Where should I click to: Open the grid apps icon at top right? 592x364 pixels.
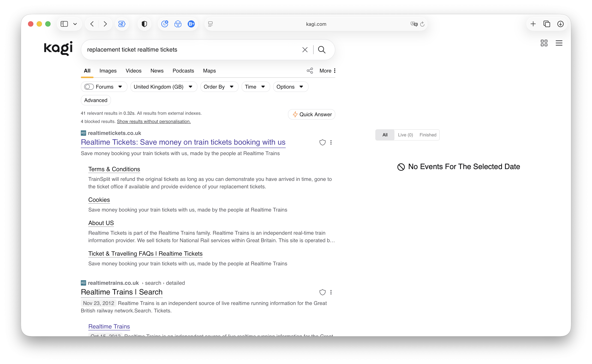[x=544, y=43]
